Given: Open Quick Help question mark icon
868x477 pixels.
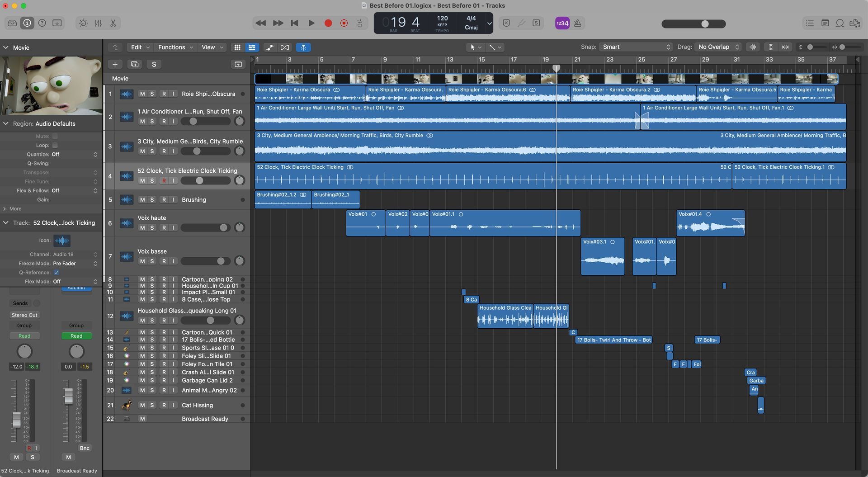Looking at the screenshot, I should [42, 23].
